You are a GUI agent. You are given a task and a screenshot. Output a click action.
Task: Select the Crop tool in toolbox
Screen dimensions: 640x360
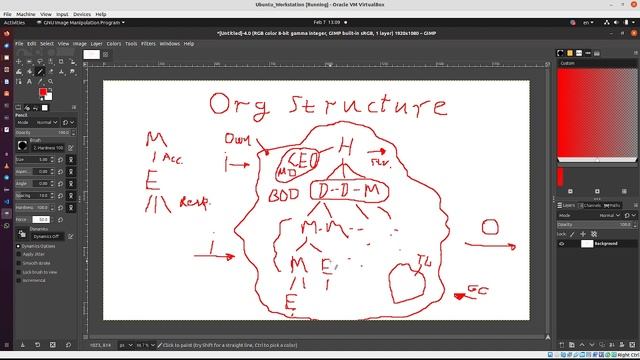pos(61,62)
